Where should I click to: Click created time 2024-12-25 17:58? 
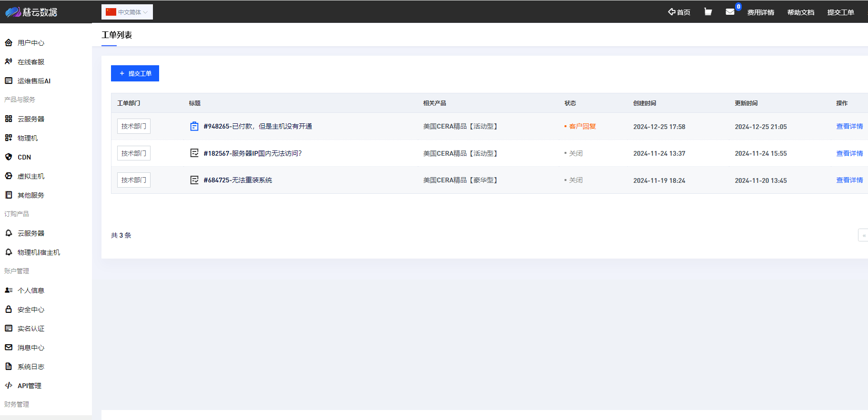[x=659, y=127]
